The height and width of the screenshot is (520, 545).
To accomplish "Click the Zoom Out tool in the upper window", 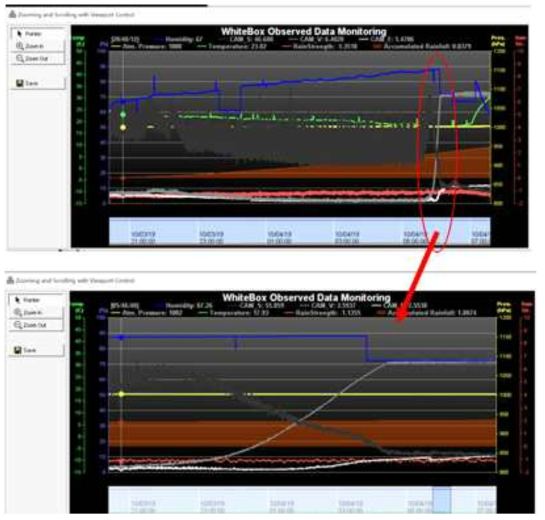I will pyautogui.click(x=38, y=58).
